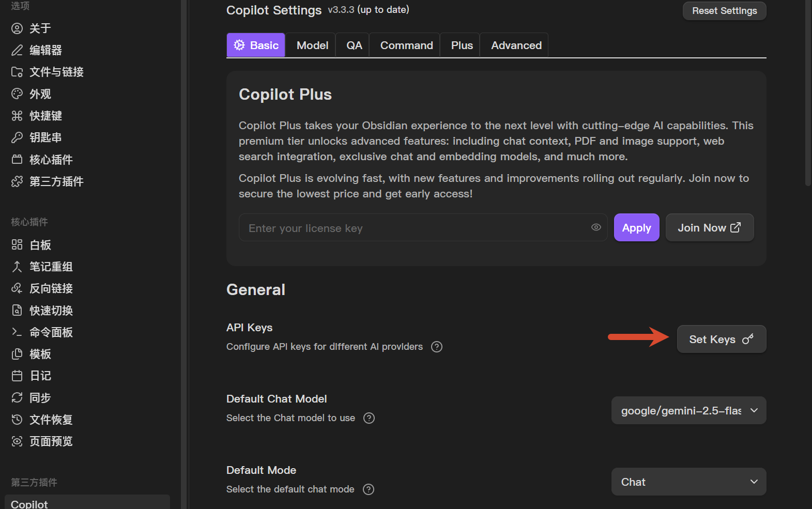This screenshot has height=509, width=812.
Task: Click the 外观 palette icon
Action: click(17, 94)
